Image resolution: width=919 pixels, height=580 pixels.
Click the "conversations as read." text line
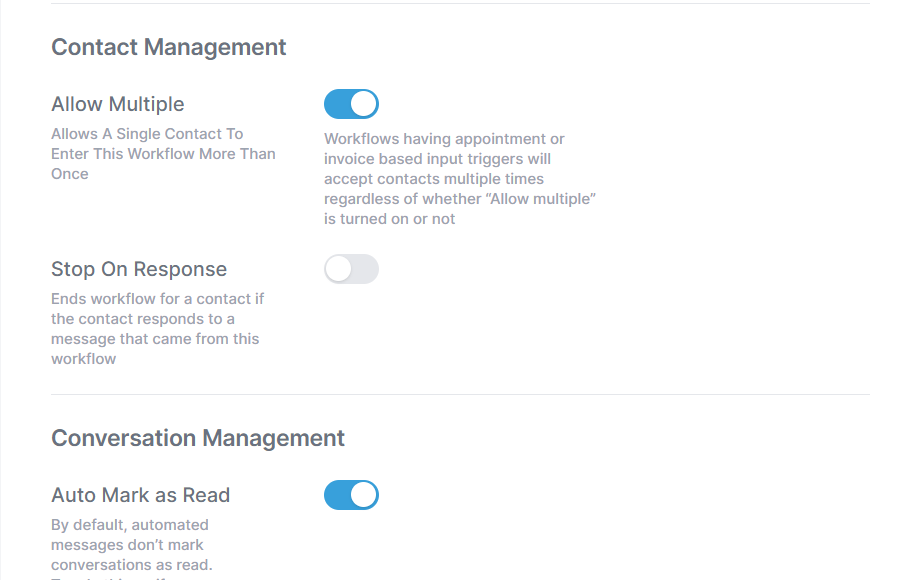click(x=132, y=565)
